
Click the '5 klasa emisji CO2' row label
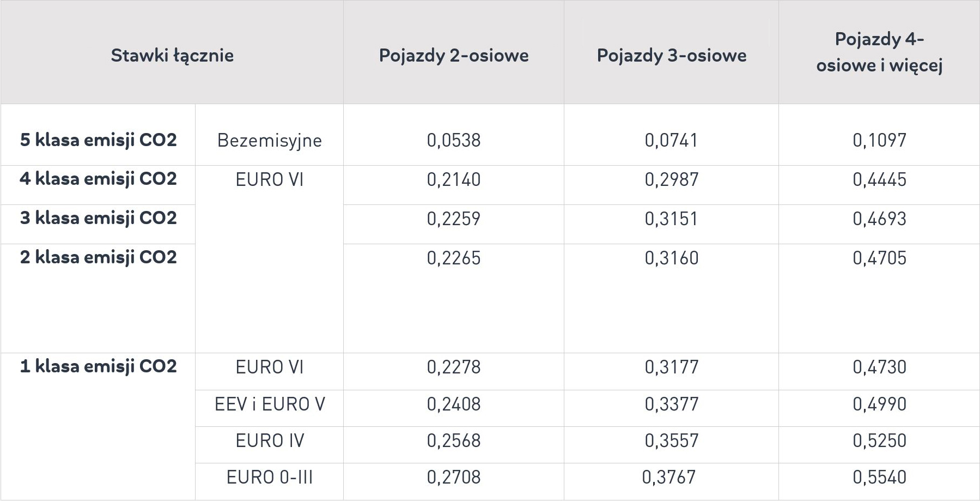coord(99,140)
